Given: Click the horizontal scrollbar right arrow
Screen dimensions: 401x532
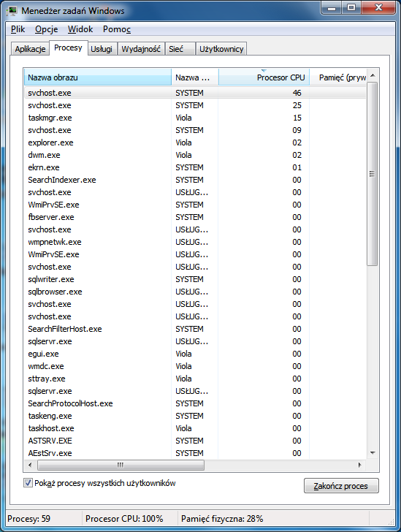Looking at the screenshot, I should (360, 465).
